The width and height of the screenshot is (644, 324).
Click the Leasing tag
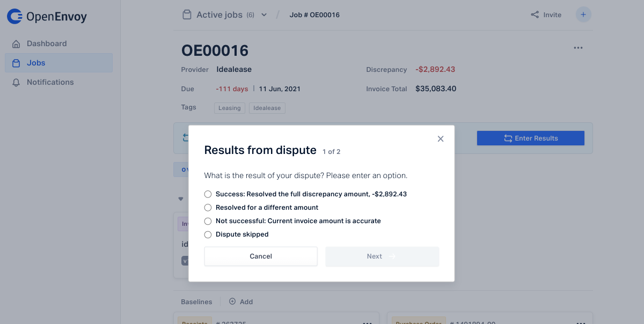pyautogui.click(x=230, y=108)
